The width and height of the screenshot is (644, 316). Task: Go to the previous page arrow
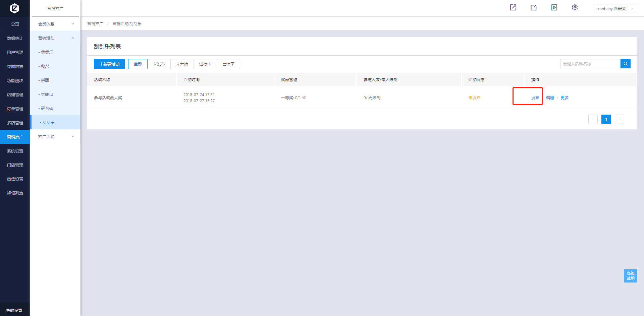593,119
